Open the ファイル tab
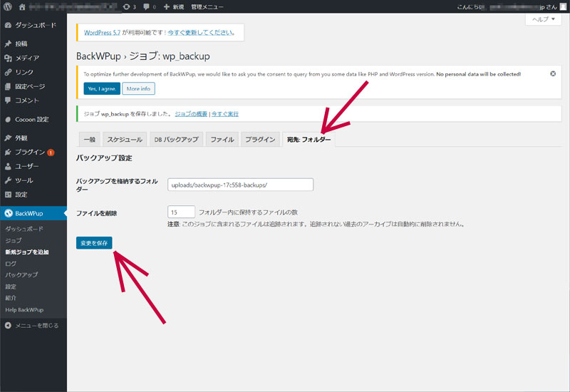Screen dimensions: 570x392 [x=222, y=139]
